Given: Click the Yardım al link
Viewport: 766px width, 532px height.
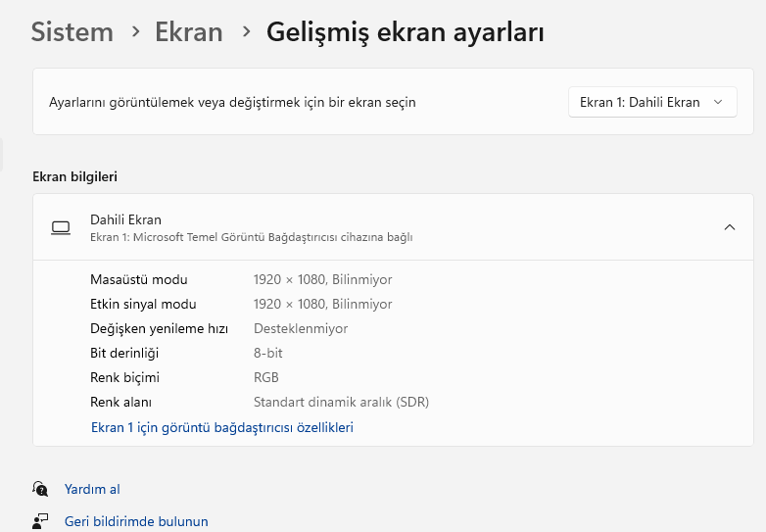Looking at the screenshot, I should 92,489.
